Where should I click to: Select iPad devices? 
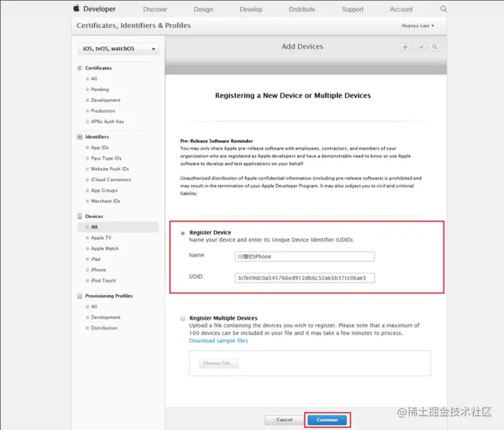point(95,259)
